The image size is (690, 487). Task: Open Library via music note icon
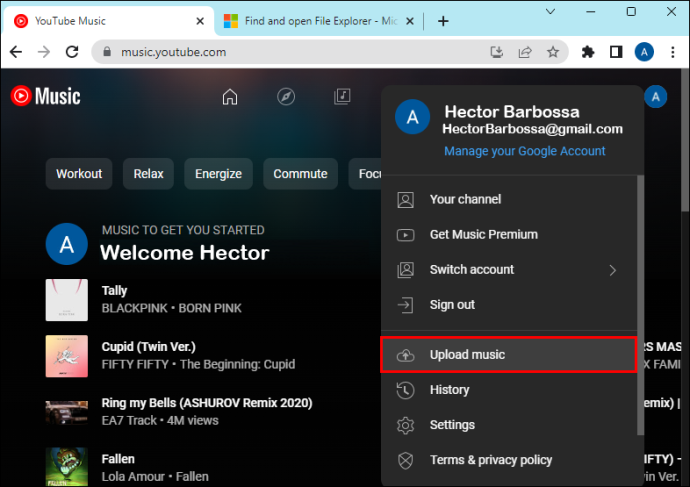(342, 96)
